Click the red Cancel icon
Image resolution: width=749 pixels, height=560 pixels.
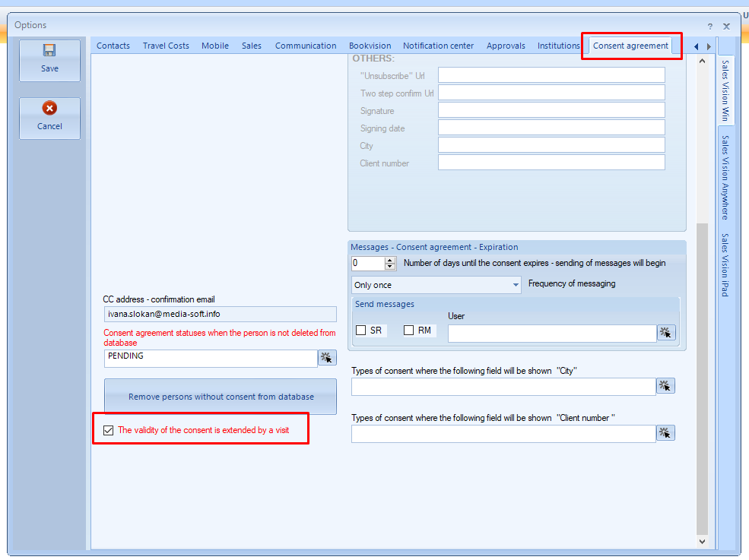(49, 109)
